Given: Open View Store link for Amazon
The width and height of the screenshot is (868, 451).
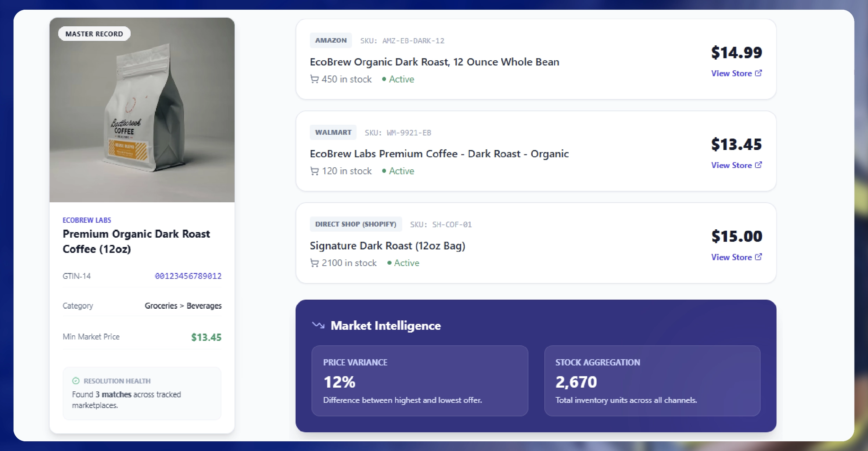Looking at the screenshot, I should point(731,73).
